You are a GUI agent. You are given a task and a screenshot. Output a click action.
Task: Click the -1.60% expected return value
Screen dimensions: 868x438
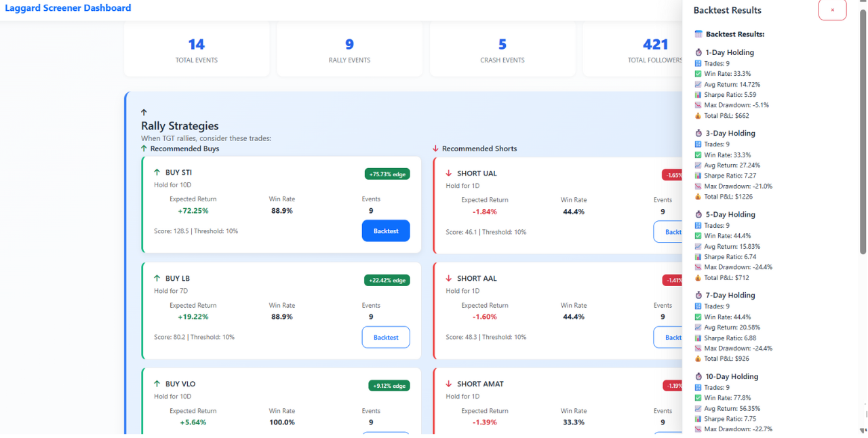point(485,317)
